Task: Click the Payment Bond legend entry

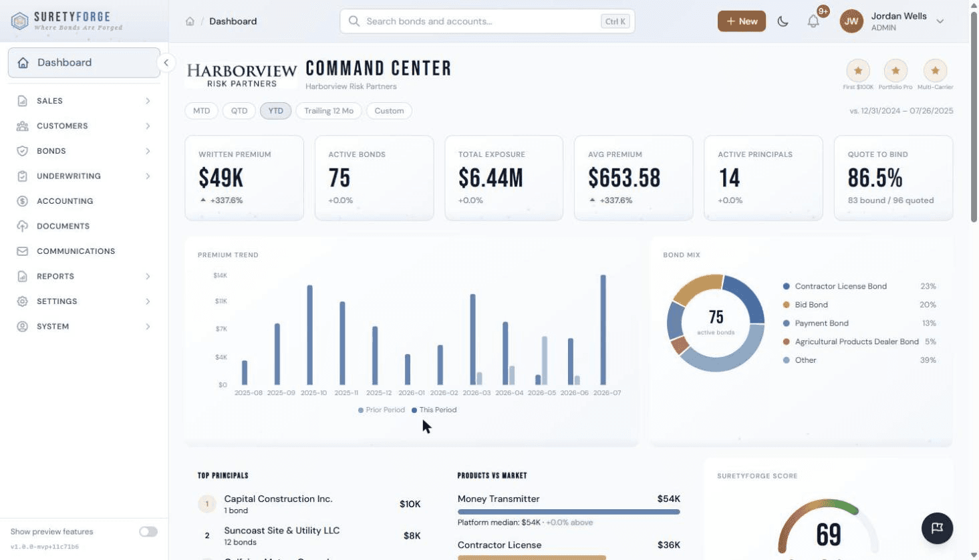Action: coord(859,323)
